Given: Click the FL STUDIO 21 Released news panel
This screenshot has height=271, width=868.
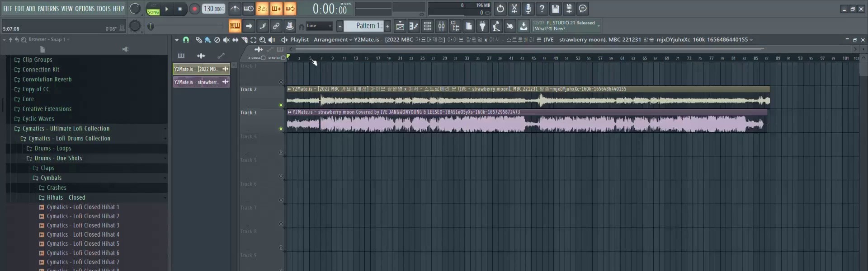Looking at the screenshot, I should tap(565, 26).
